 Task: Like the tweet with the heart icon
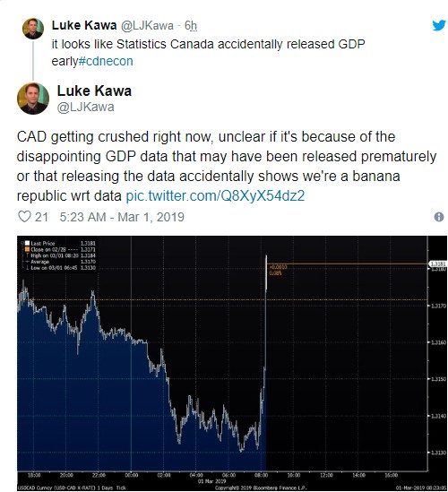[24, 217]
